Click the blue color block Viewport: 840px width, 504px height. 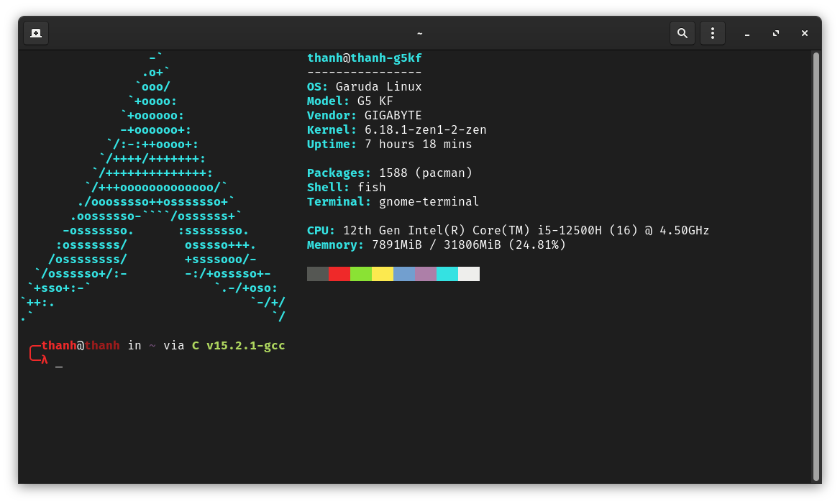pyautogui.click(x=404, y=274)
